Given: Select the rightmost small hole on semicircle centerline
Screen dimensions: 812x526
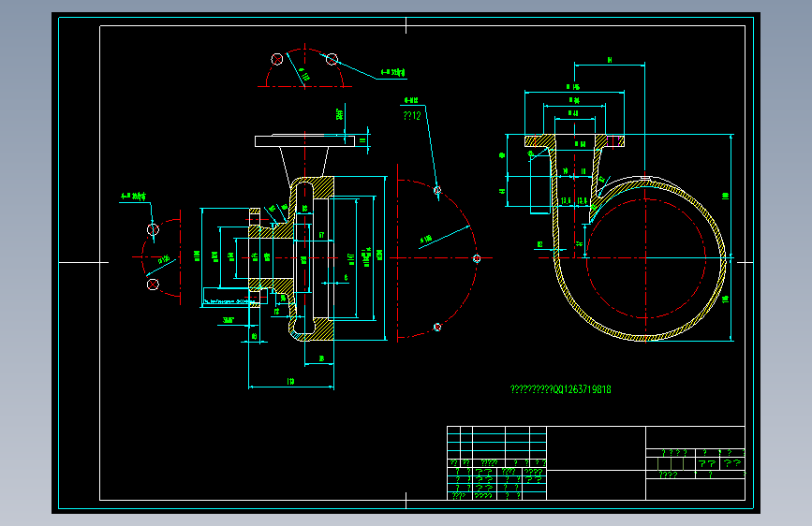Looking at the screenshot, I should click(477, 258).
